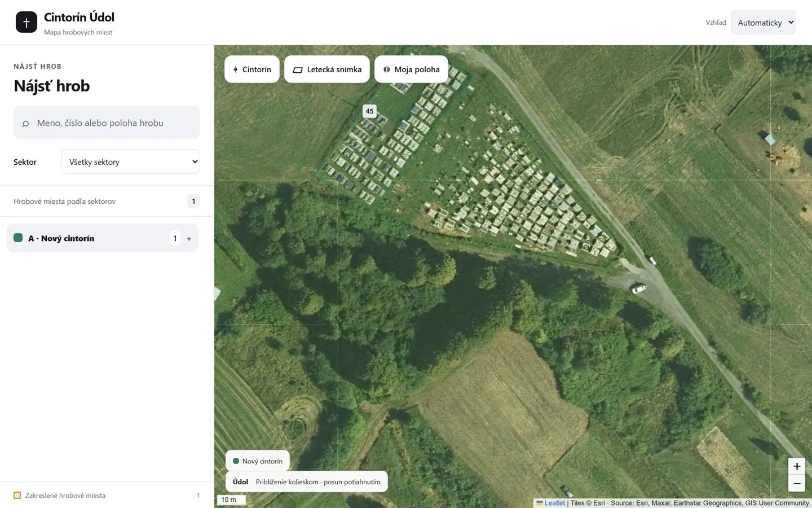Zoom out on the map
This screenshot has width=812, height=508.
pos(796,483)
